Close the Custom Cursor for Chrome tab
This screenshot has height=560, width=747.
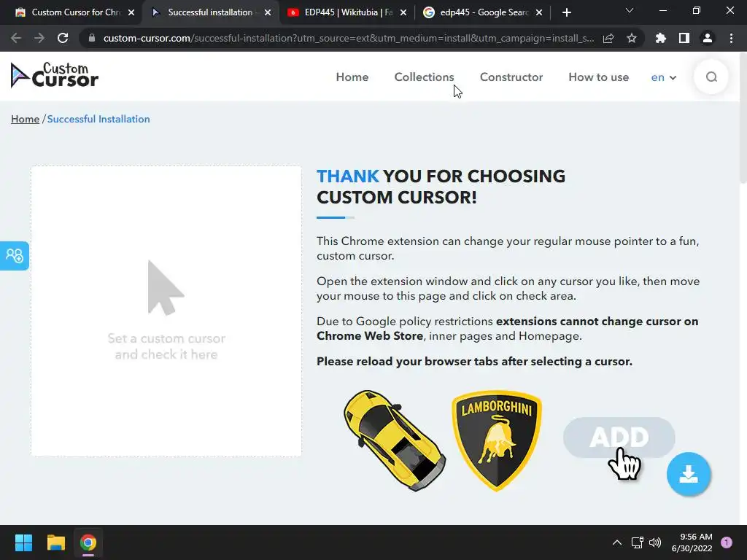click(131, 12)
